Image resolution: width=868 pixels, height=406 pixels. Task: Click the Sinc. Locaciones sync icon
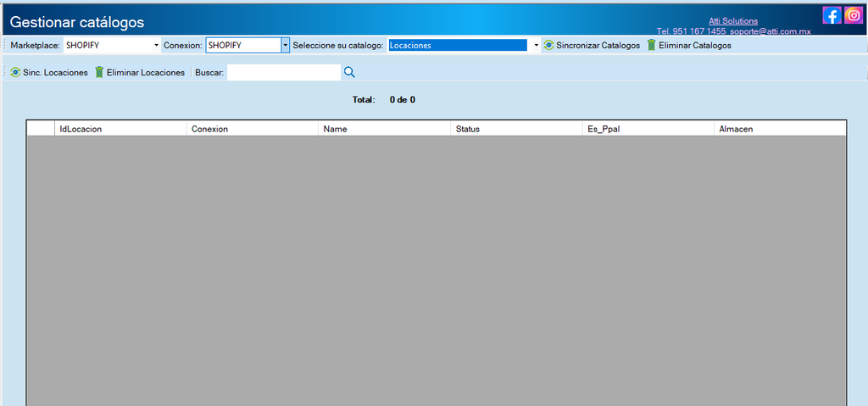point(15,72)
